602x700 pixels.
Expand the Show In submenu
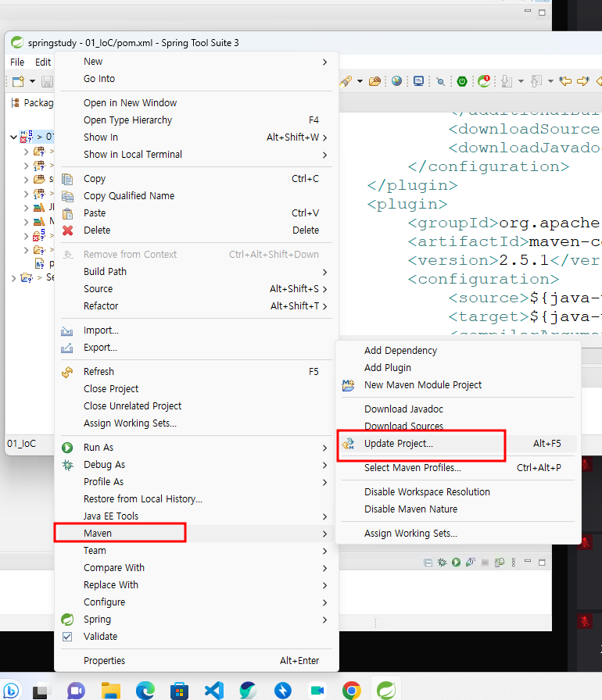[324, 137]
